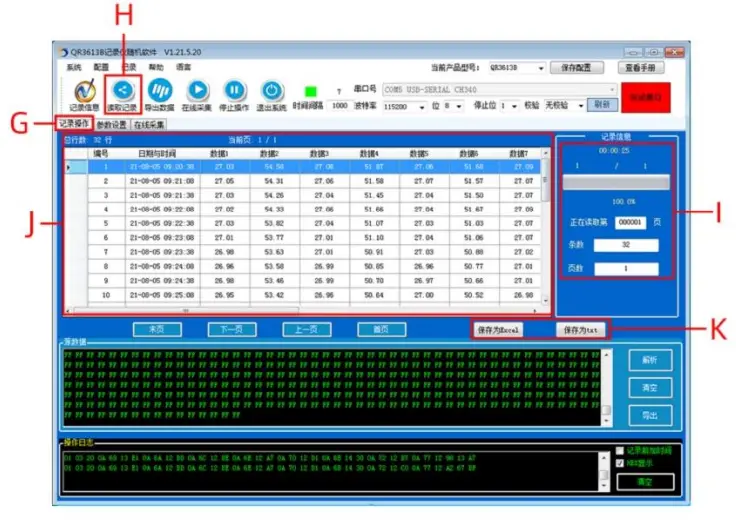Viewport: 736px width, 526px height.
Task: Click the 下一页 button
Action: pos(232,329)
